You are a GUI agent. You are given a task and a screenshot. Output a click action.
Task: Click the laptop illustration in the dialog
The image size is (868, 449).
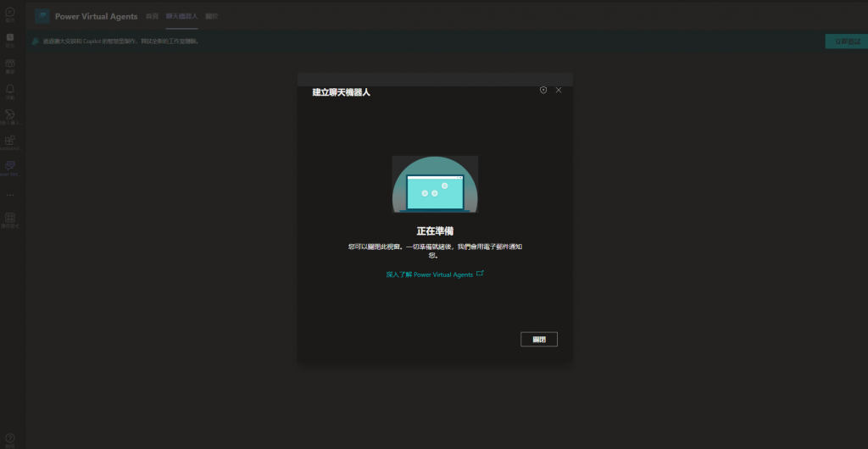coord(435,184)
